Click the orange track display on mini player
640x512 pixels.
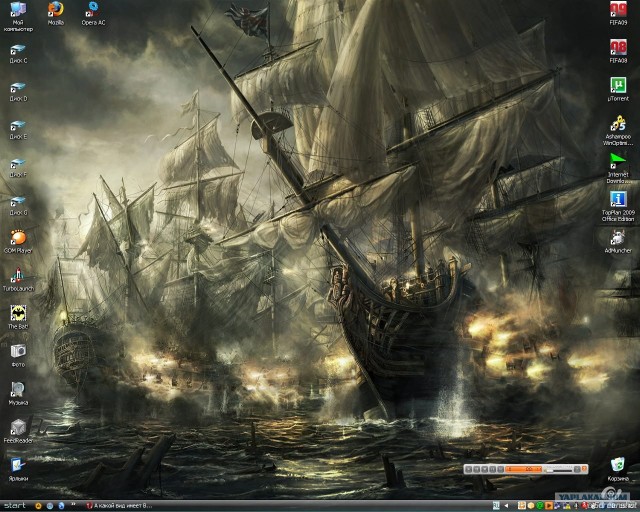[x=524, y=470]
